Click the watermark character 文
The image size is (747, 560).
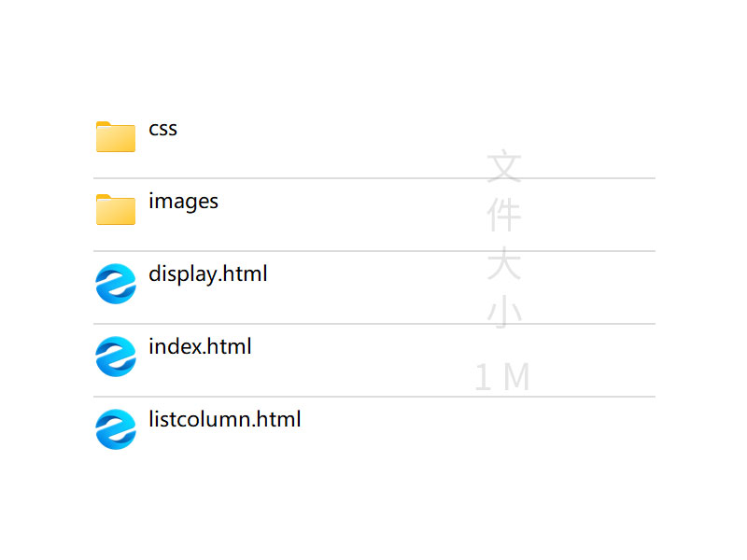coord(504,168)
